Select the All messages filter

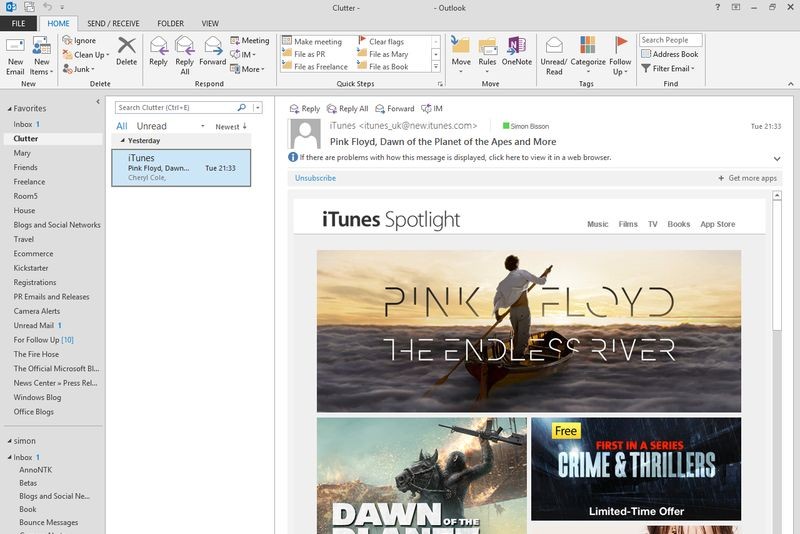[121, 127]
